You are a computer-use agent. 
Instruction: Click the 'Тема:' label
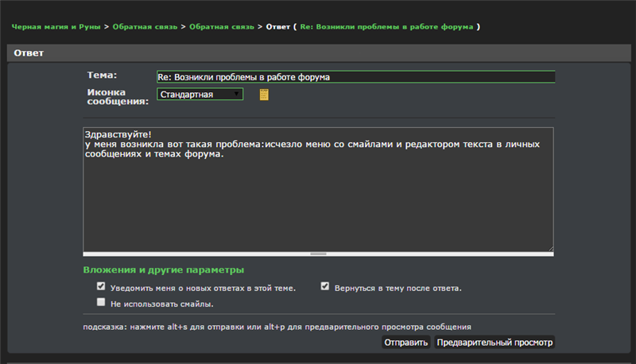click(x=102, y=76)
